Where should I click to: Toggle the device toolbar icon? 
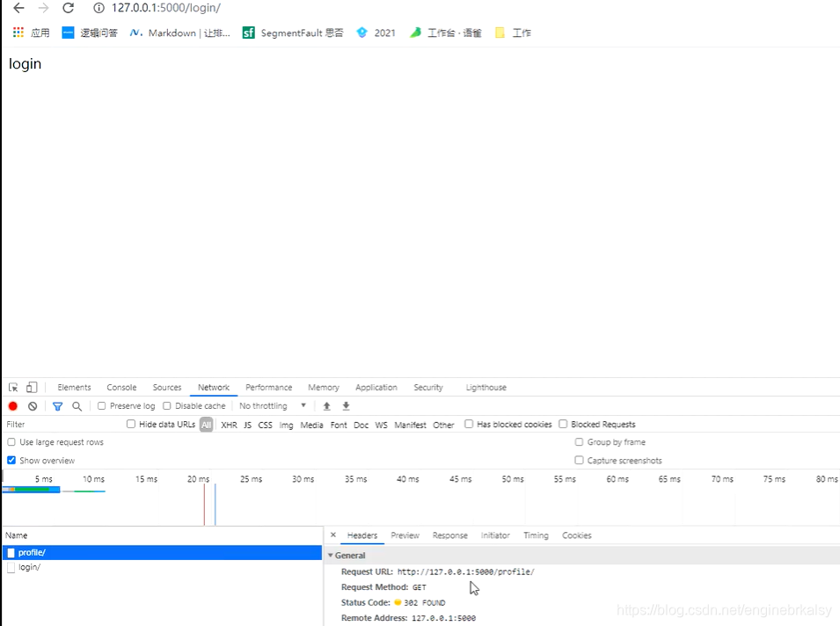click(x=33, y=387)
